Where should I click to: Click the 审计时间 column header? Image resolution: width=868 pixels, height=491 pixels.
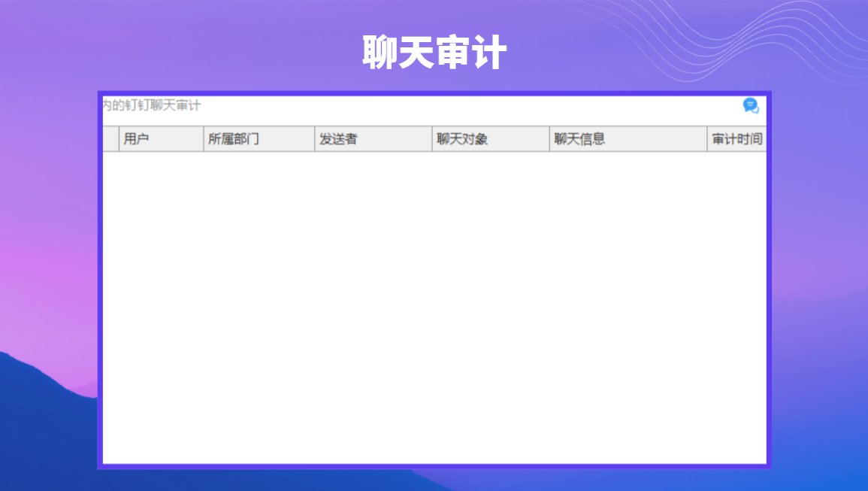(736, 138)
